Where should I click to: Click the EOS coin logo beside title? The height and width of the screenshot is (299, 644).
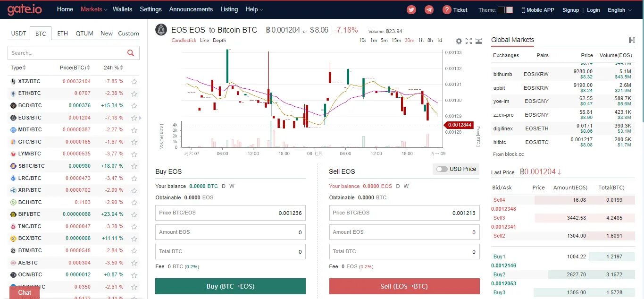[x=161, y=30]
